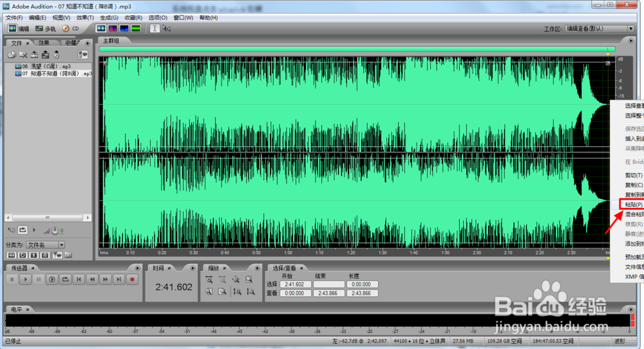Open the 收藏(R) menu
Image resolution: width=644 pixels, height=349 pixels.
[133, 17]
